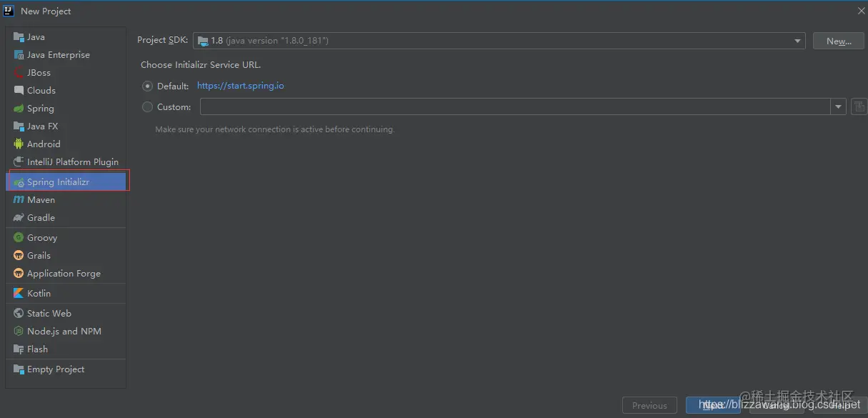The image size is (868, 418).
Task: Select the Groovy list entry text
Action: coord(42,238)
